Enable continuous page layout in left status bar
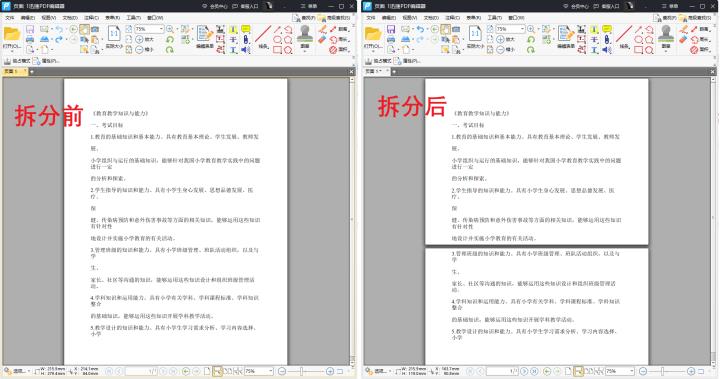720x379 pixels. coord(218,371)
